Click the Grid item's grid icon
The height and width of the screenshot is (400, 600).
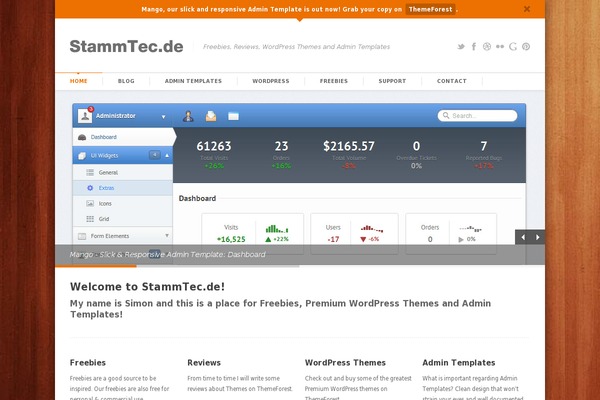tap(90, 219)
